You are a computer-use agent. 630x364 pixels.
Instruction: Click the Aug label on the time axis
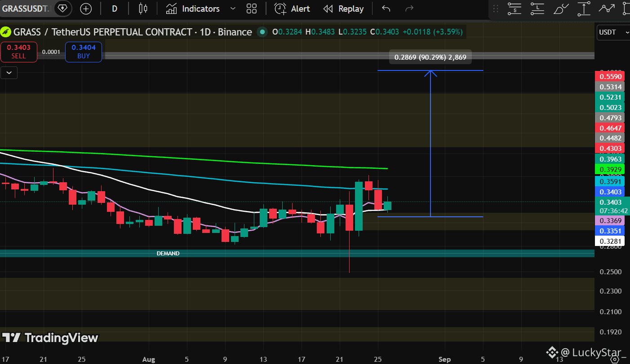coord(148,359)
